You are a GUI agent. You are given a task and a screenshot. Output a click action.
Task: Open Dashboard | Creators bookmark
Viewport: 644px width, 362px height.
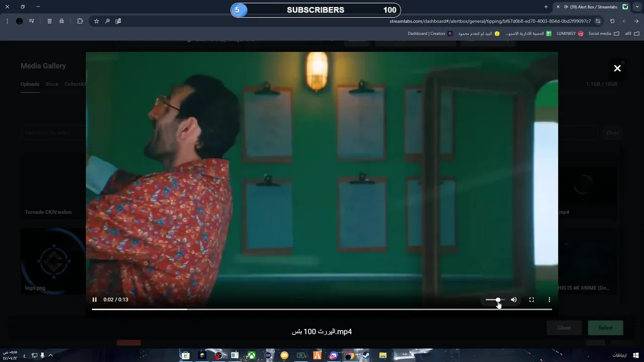[x=430, y=34]
